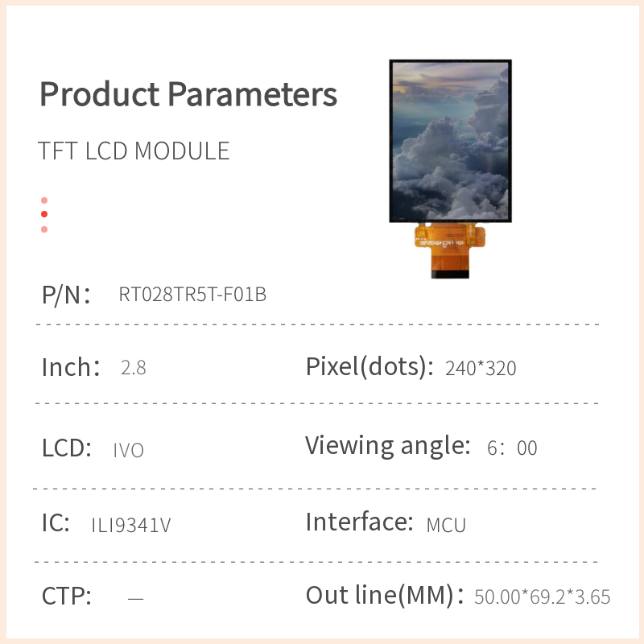
Task: Click the LCD screen product image
Action: pyautogui.click(x=450, y=141)
